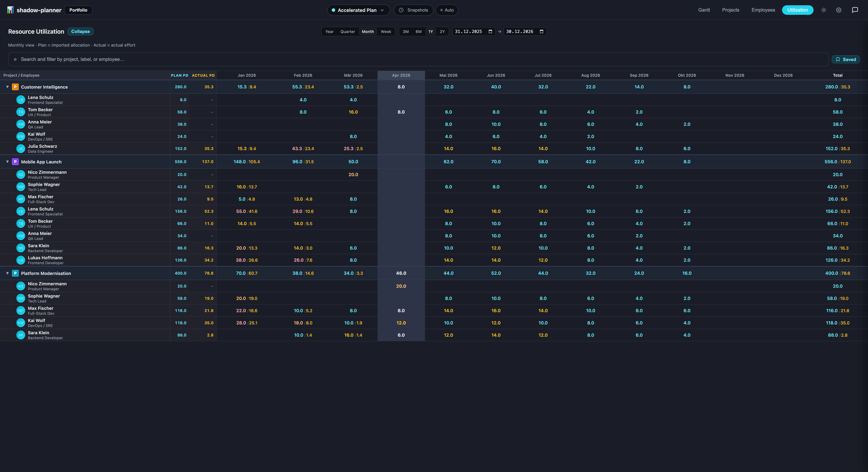The width and height of the screenshot is (868, 472).
Task: Click the Collapse button
Action: coord(80,31)
